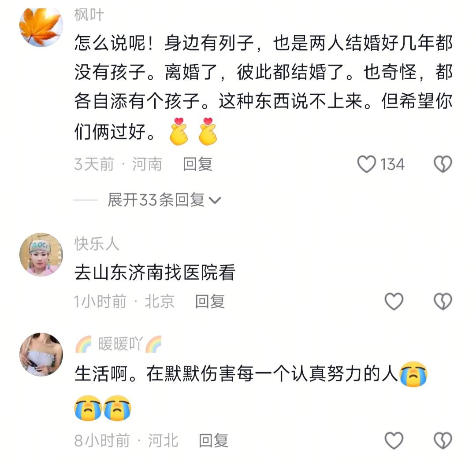
Task: Dislike 暖暖吖's comment via broken heart
Action: 443,440
